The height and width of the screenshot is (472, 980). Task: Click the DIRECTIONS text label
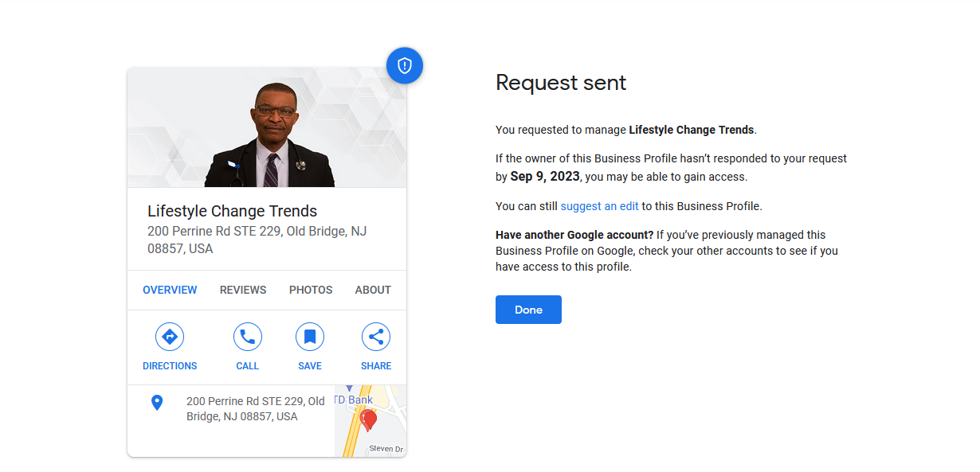(170, 366)
